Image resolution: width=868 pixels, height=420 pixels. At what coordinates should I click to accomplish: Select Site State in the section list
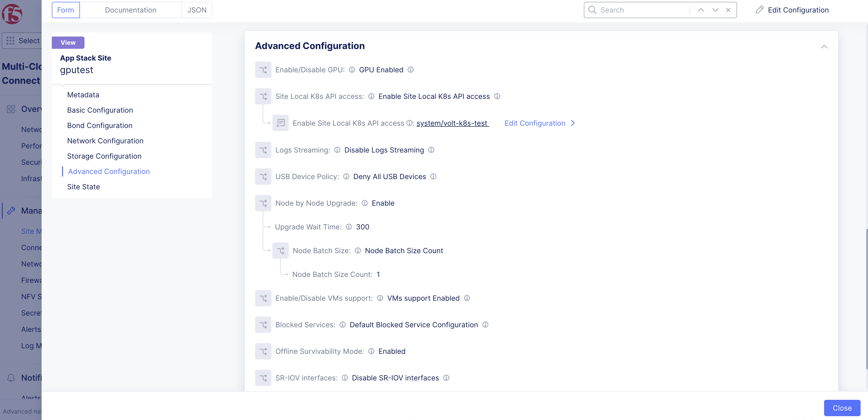click(x=83, y=186)
